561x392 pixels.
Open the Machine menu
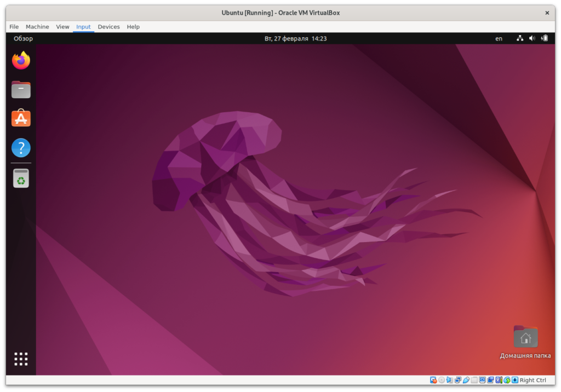point(37,27)
